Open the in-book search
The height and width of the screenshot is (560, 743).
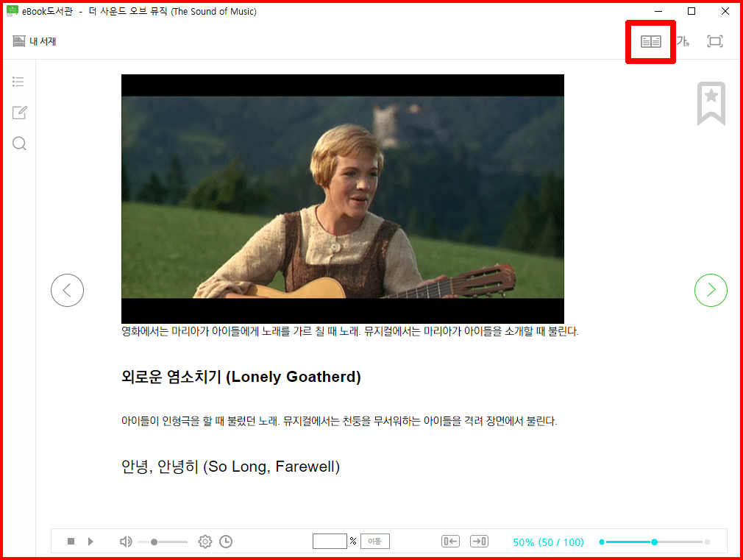[19, 143]
